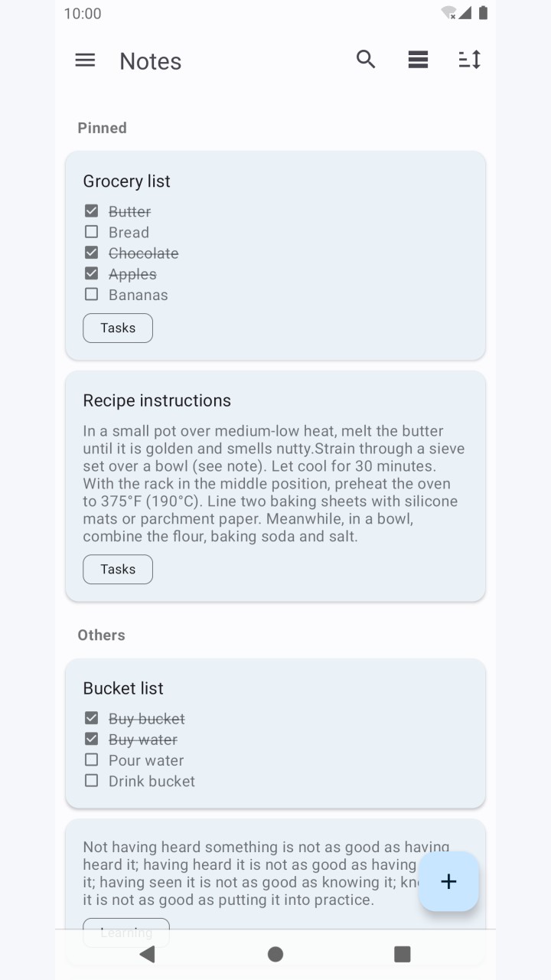Image resolution: width=551 pixels, height=980 pixels.
Task: Uncheck the Buy water checkbox
Action: (x=92, y=739)
